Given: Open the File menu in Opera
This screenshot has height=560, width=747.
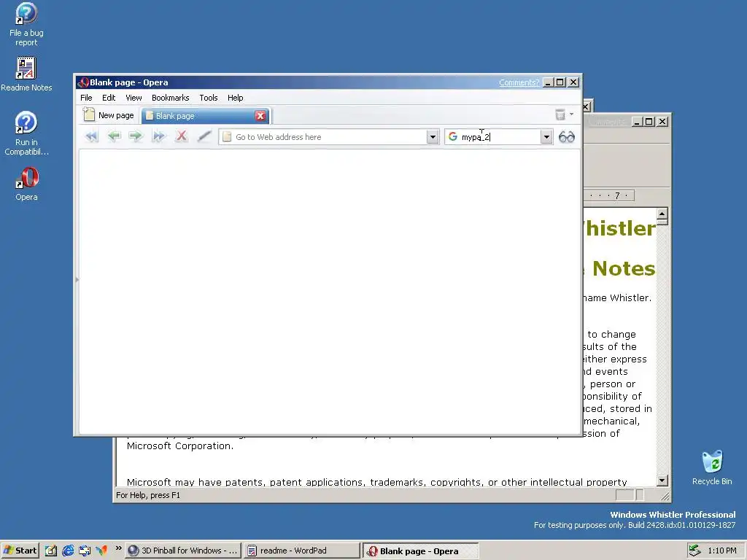Looking at the screenshot, I should click(86, 98).
